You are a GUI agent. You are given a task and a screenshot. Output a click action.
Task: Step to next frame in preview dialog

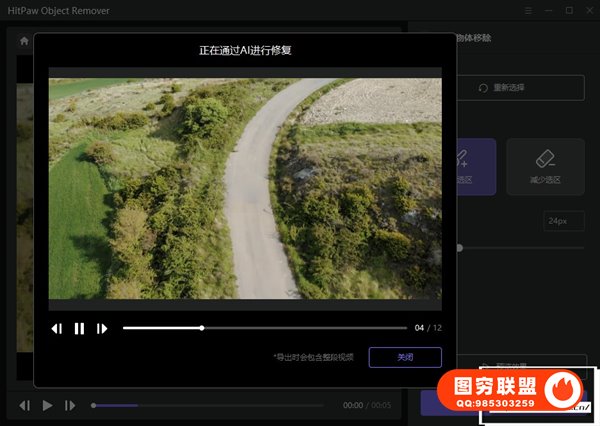point(102,328)
